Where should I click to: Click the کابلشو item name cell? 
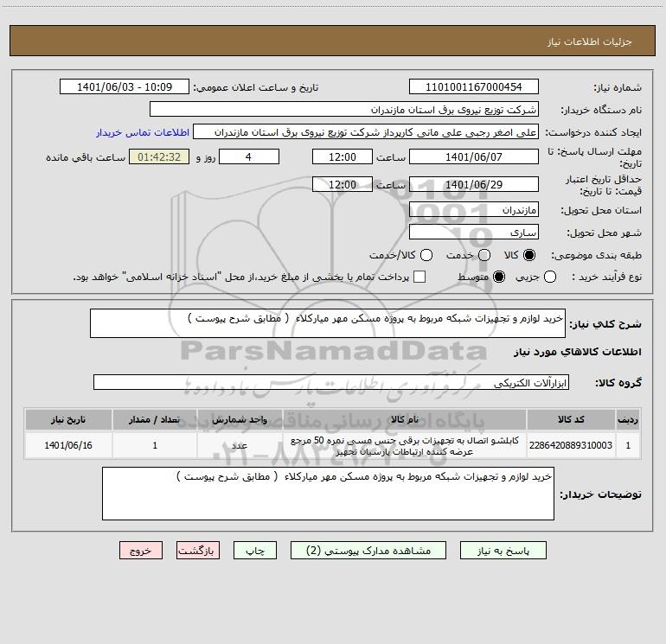click(405, 446)
